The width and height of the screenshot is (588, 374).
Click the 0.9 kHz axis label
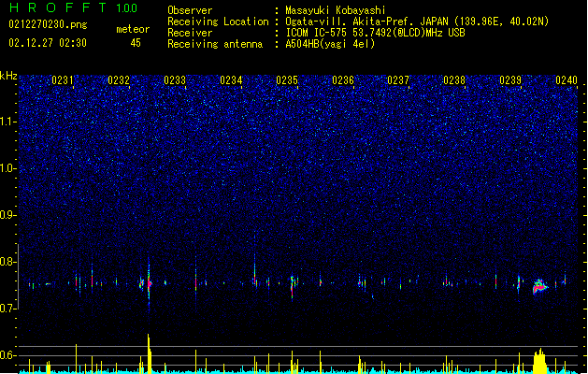[8, 215]
